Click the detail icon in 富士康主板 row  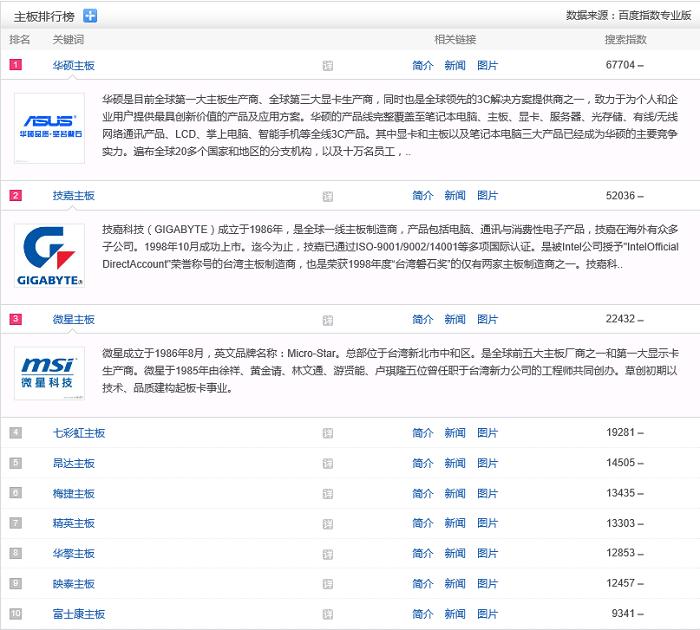[328, 614]
